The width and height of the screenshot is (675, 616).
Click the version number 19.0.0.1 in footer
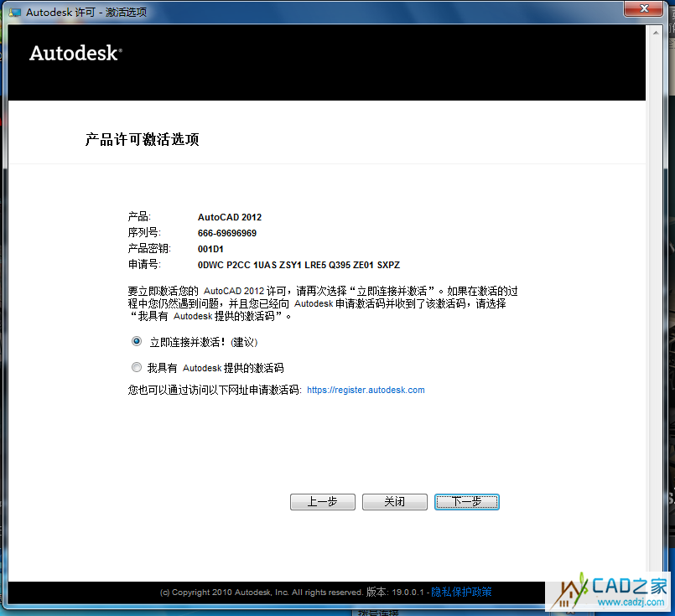(407, 593)
